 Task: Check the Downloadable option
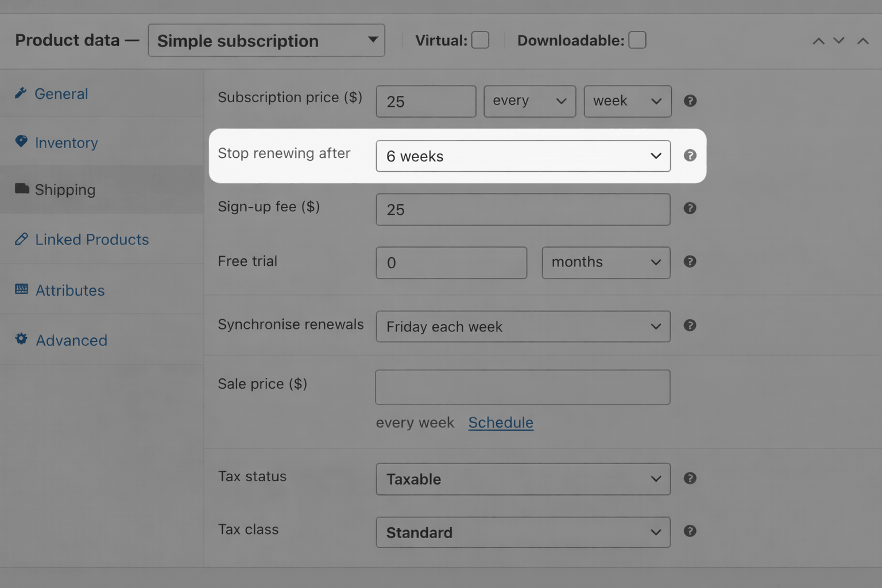[x=637, y=40]
